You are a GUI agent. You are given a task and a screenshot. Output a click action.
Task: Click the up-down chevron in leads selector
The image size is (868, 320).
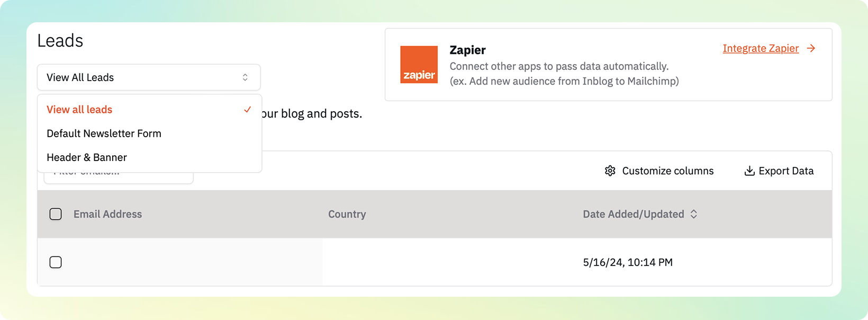pos(245,77)
